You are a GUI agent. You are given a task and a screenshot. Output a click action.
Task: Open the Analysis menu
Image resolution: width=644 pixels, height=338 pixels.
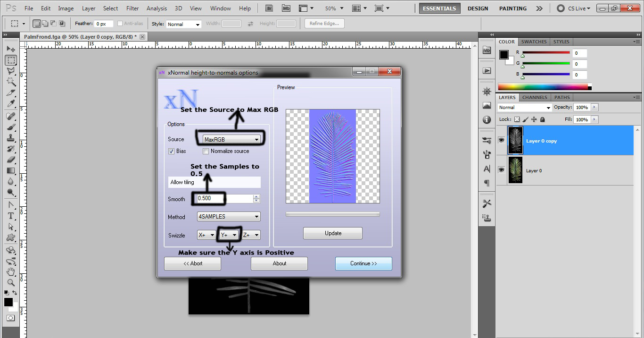(157, 8)
